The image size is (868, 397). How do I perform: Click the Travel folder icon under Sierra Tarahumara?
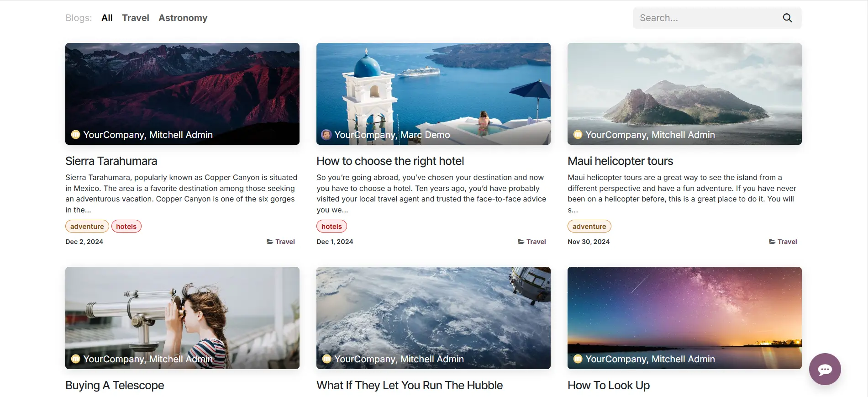[270, 242]
